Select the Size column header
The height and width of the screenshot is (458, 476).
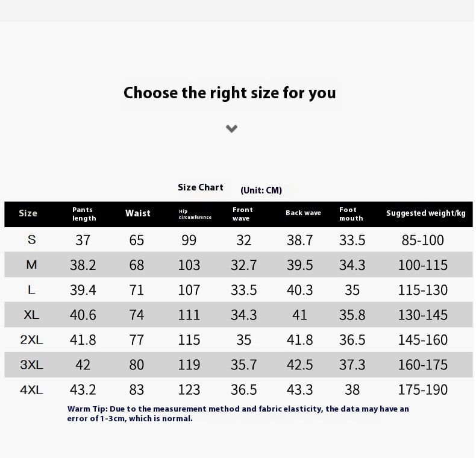[28, 213]
